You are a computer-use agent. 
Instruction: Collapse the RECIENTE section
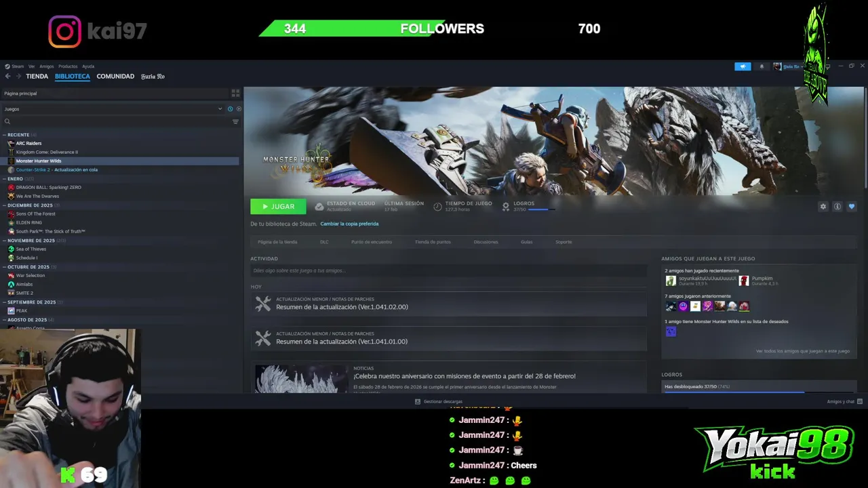(4, 135)
